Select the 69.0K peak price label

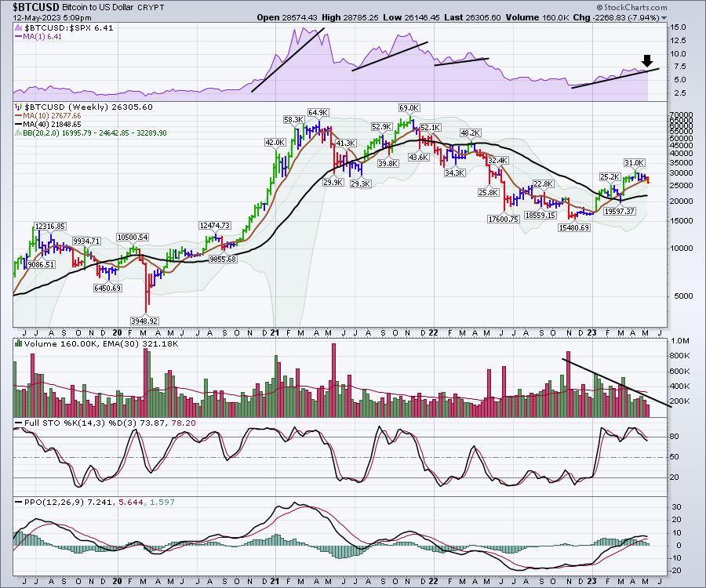click(409, 108)
